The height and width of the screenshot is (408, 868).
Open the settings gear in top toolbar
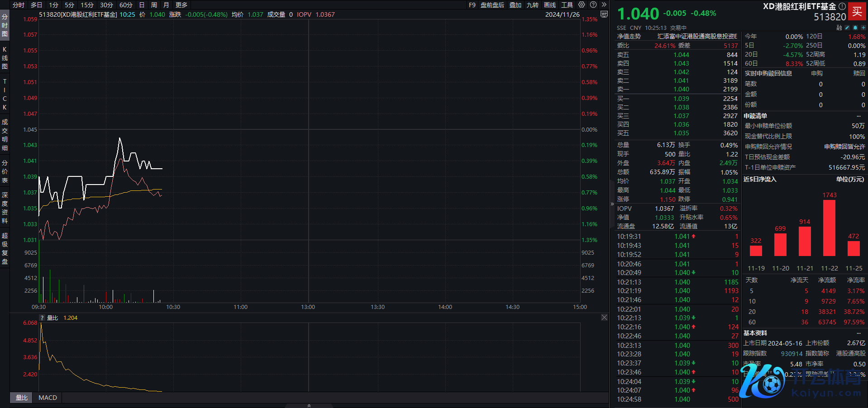[582, 5]
